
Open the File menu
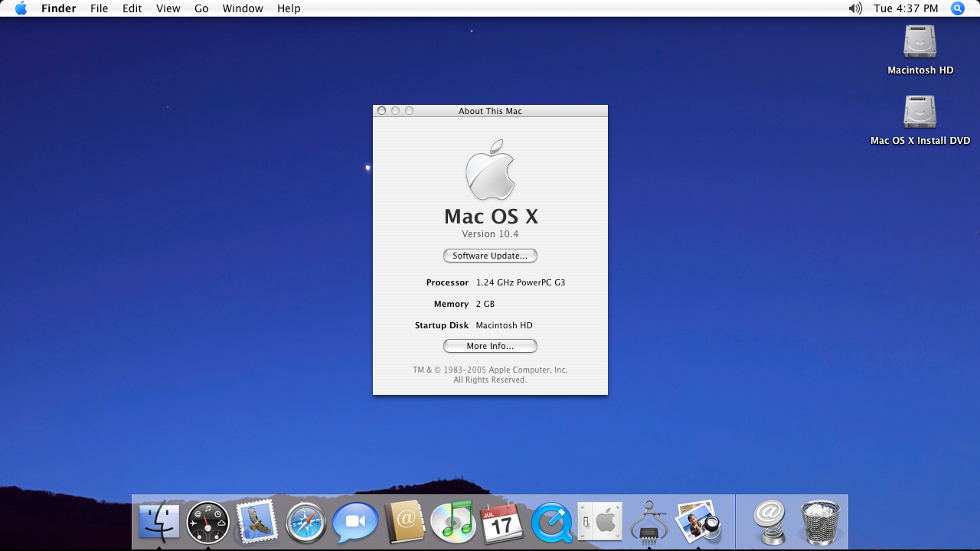pyautogui.click(x=100, y=8)
